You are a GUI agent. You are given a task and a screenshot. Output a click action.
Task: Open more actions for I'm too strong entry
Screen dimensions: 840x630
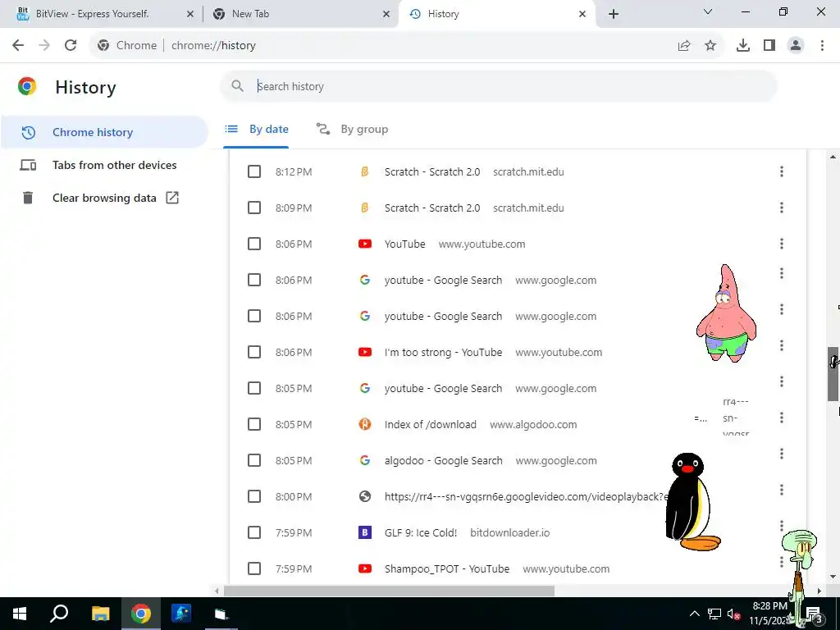click(x=782, y=345)
